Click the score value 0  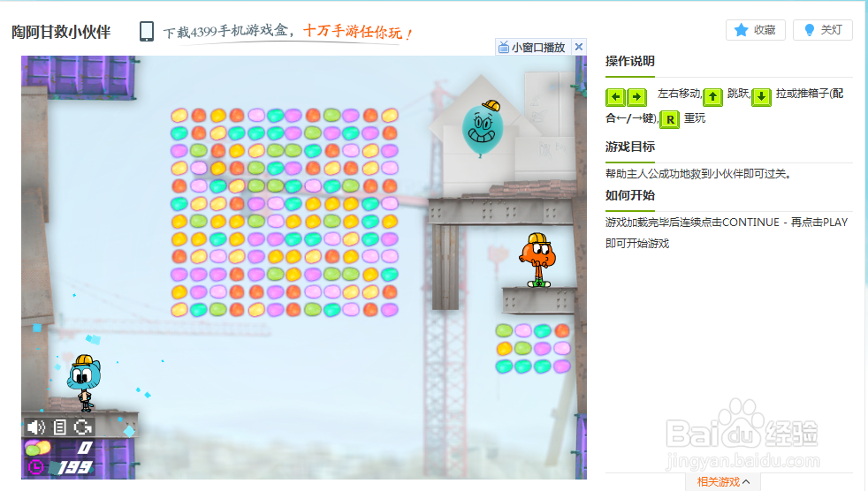point(85,448)
